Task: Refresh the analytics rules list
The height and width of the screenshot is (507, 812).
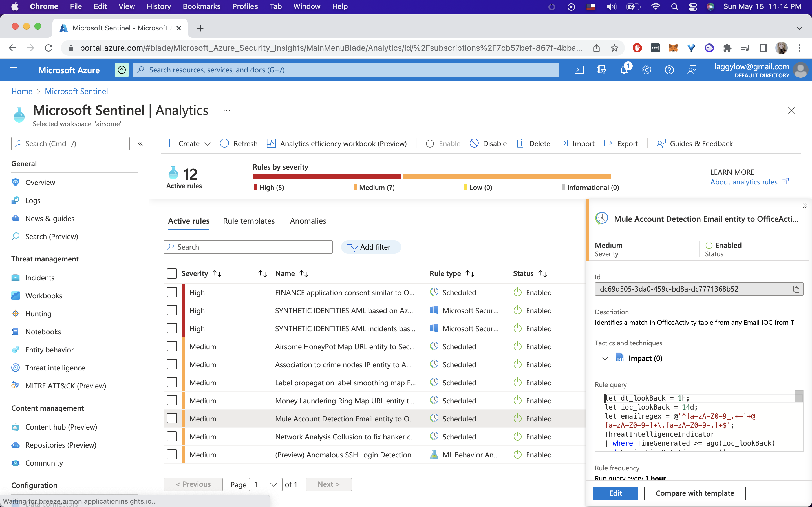Action: 239,144
